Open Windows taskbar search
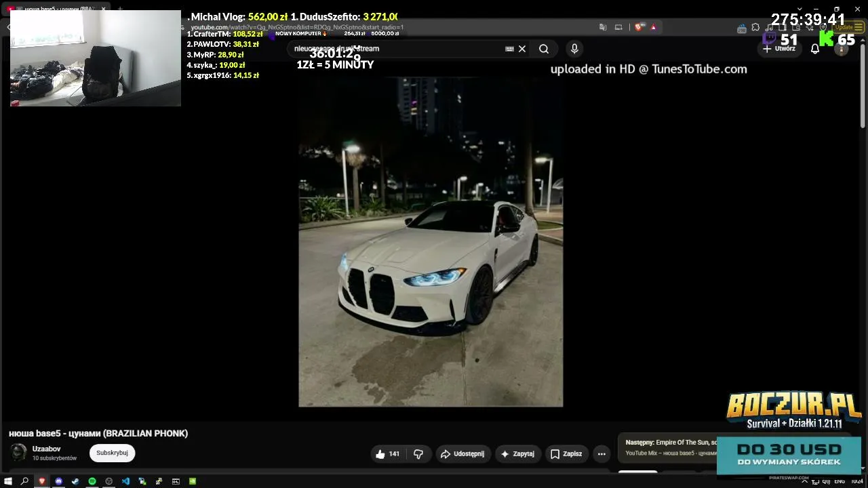The height and width of the screenshot is (488, 868). (25, 481)
